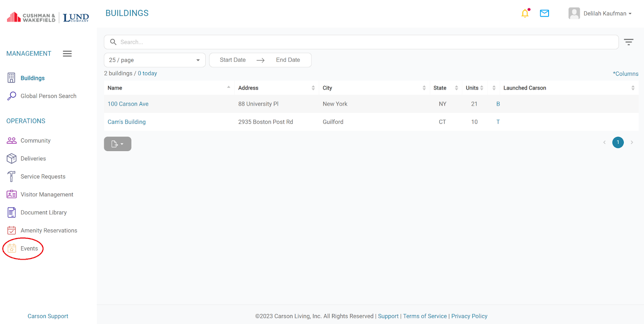Open the Delilah Kaufman user menu
Image resolution: width=644 pixels, height=324 pixels.
coord(600,14)
